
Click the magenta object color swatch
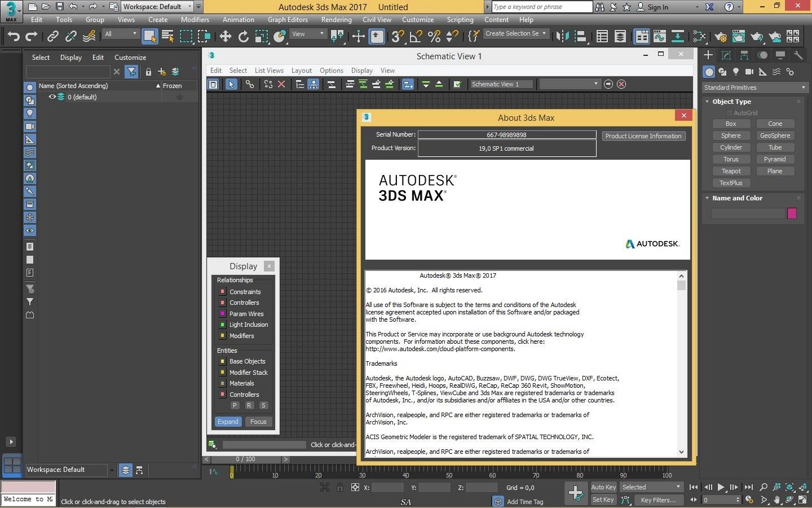(792, 213)
